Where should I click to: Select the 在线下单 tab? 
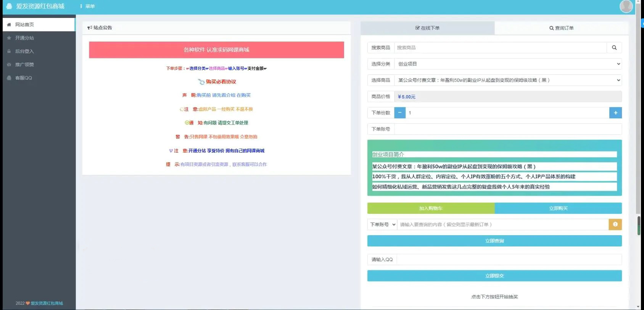click(427, 28)
